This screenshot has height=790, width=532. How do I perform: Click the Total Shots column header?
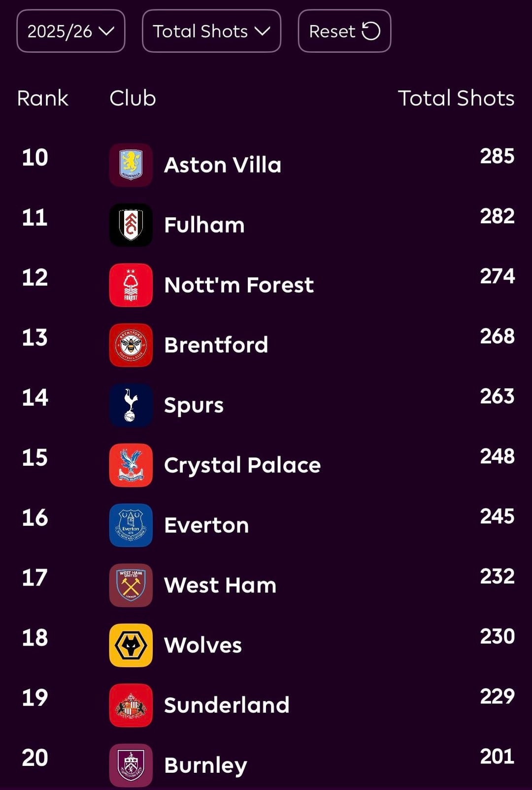coord(456,98)
